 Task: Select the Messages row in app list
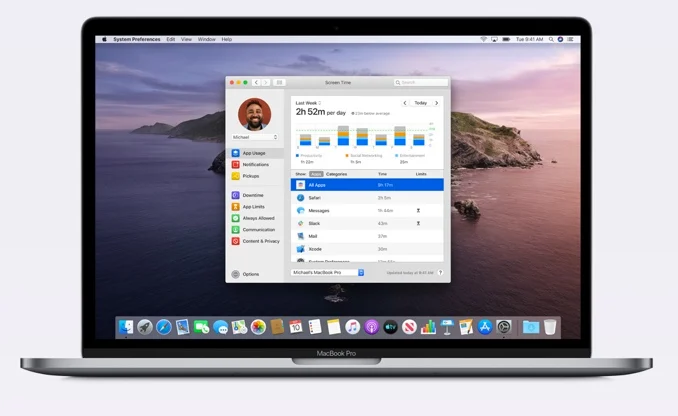click(367, 211)
